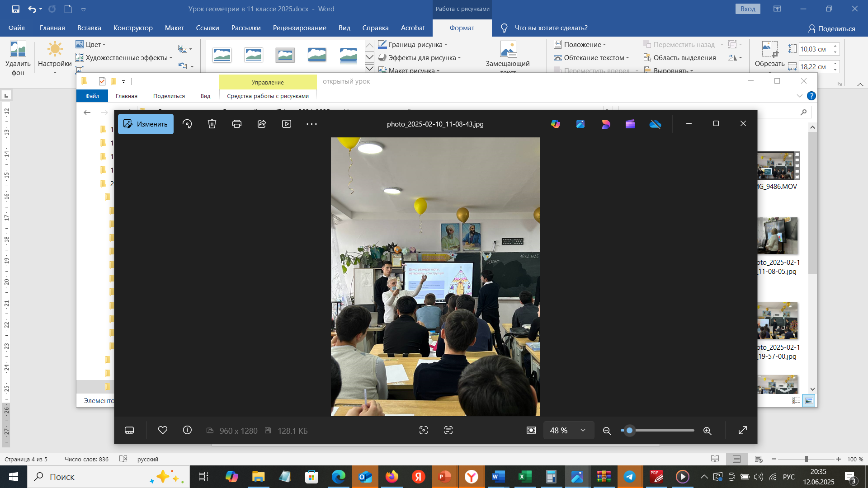Click Word zoom slider handle
This screenshot has width=868, height=488.
pyautogui.click(x=806, y=459)
